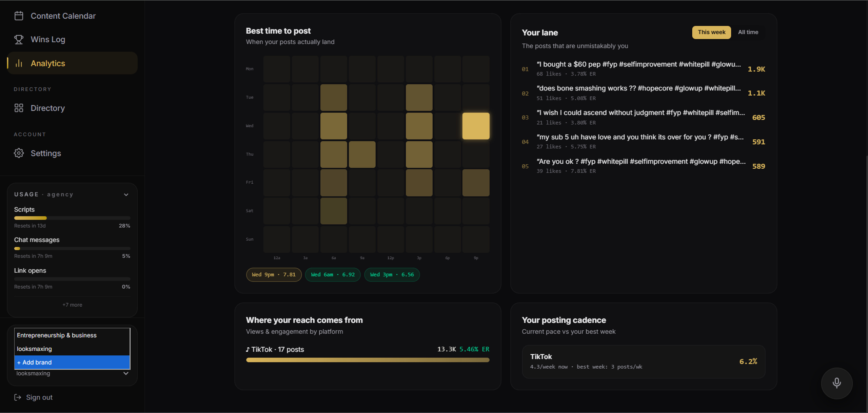Open post 05 "Are you ok ?"

pyautogui.click(x=643, y=166)
